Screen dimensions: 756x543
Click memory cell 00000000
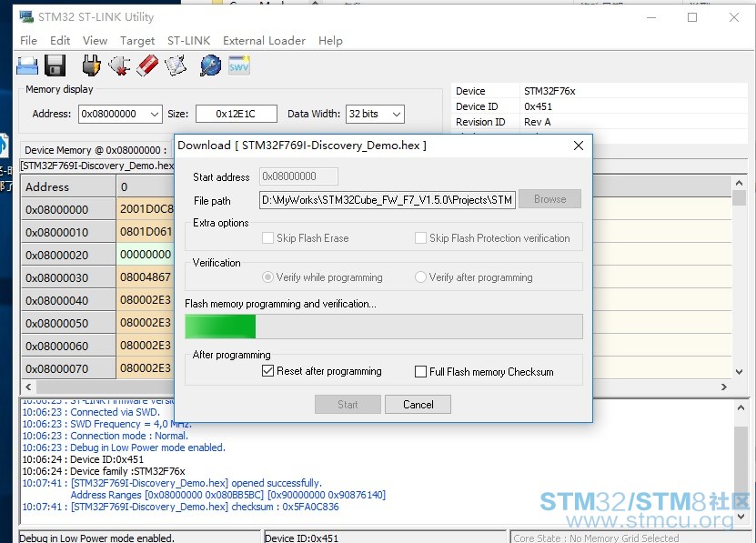point(146,254)
